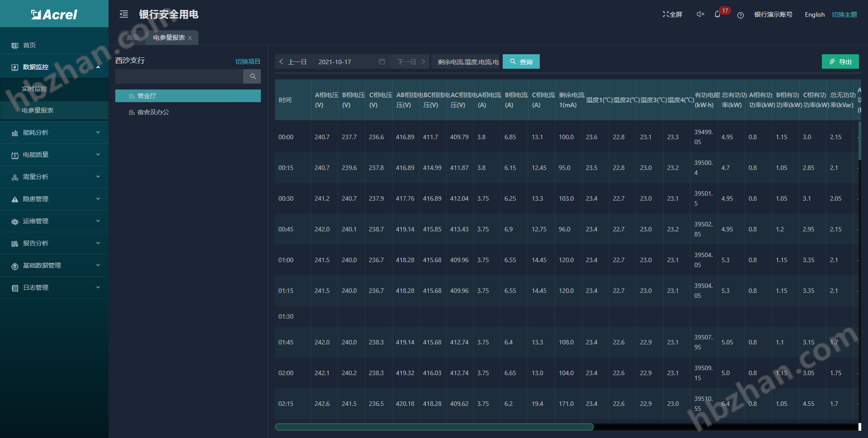Collapse sidebar with the hamburger menu icon
Image resolution: width=868 pixels, height=438 pixels.
pos(124,14)
